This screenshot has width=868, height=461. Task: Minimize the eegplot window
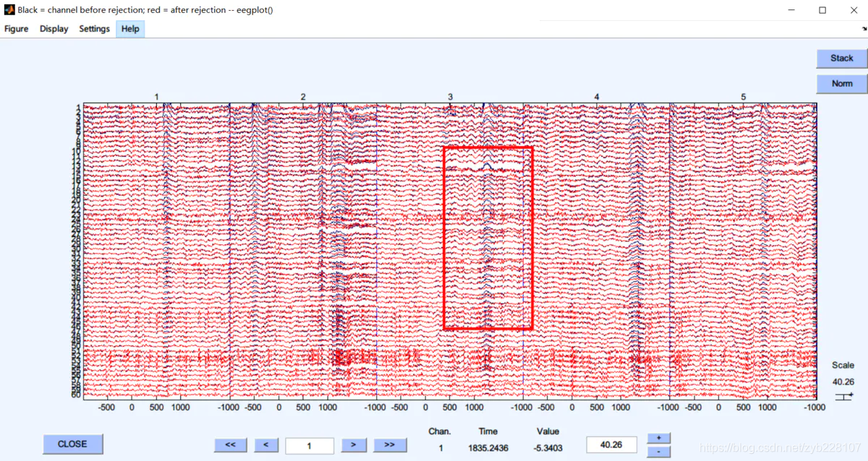tap(790, 10)
